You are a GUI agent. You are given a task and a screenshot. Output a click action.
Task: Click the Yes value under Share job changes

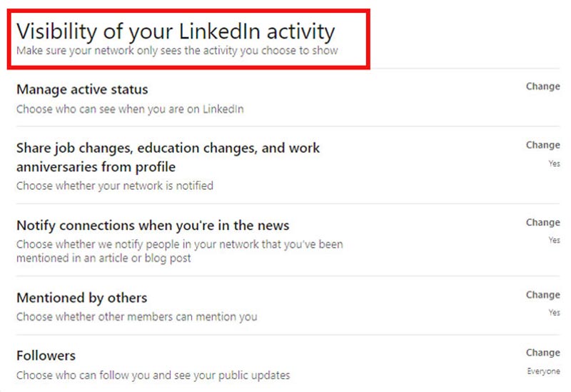coord(554,163)
